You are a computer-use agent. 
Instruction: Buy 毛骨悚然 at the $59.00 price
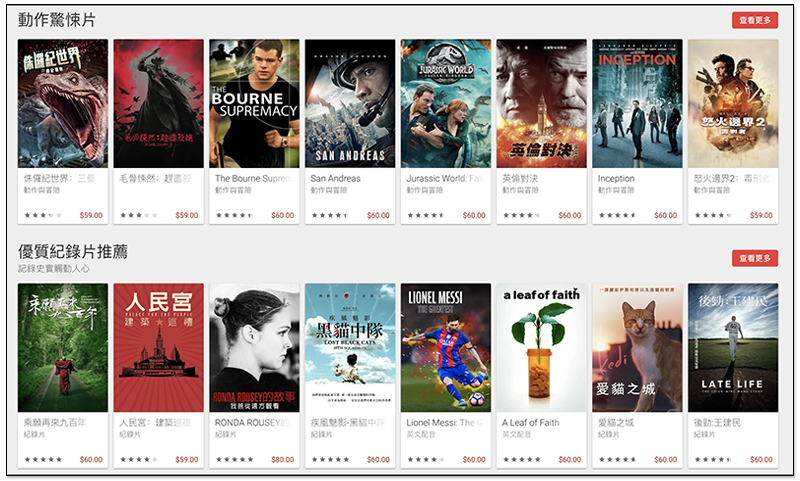click(x=187, y=215)
